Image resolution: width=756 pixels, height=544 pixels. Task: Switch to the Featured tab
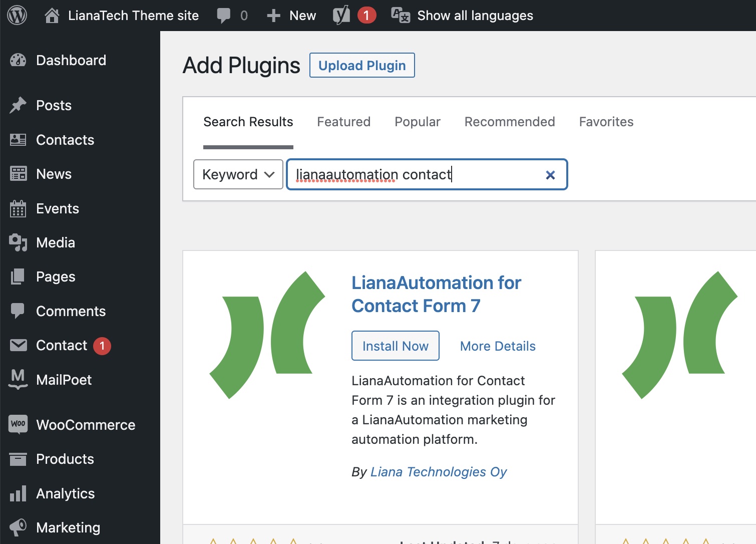[343, 122]
